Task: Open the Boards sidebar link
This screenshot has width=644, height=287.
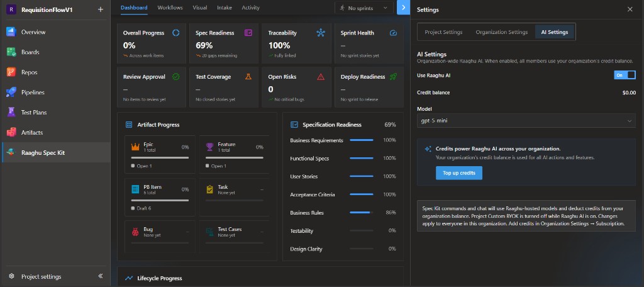Action: [x=30, y=52]
